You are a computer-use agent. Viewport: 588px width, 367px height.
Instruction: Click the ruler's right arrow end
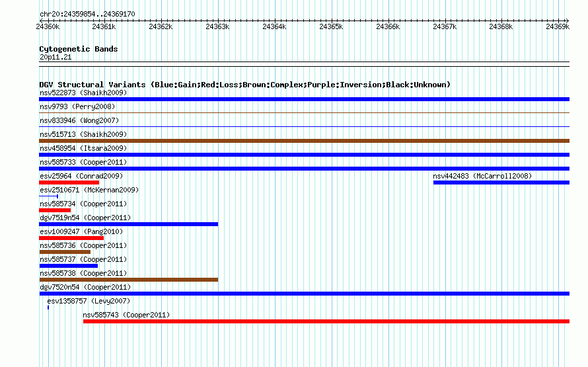[568, 20]
